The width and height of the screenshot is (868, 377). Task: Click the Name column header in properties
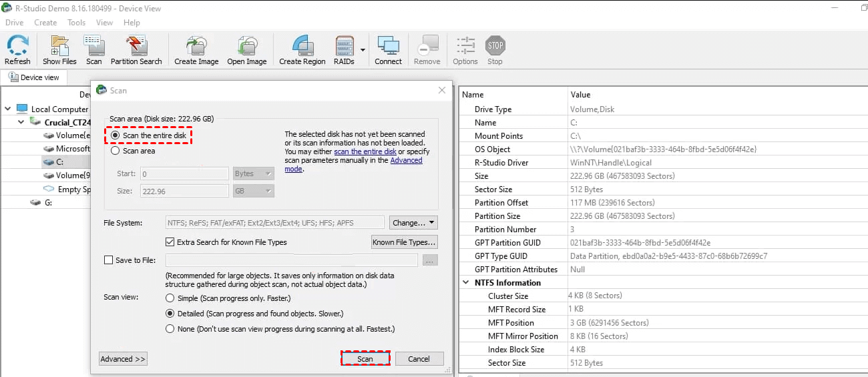[x=513, y=95]
